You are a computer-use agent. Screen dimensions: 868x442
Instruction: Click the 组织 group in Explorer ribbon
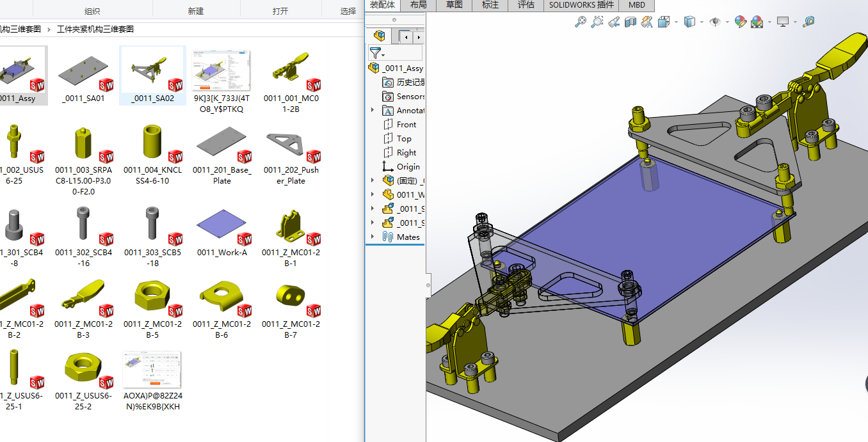point(92,11)
